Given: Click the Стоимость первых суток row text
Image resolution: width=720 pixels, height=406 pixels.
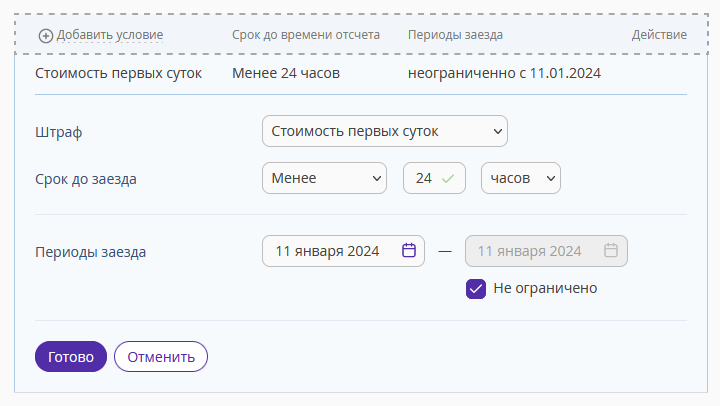Looking at the screenshot, I should [118, 73].
